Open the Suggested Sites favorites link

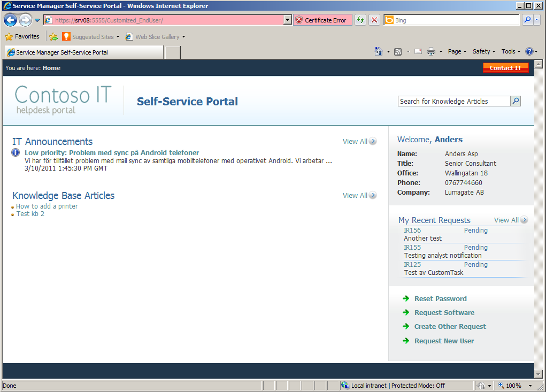click(90, 36)
